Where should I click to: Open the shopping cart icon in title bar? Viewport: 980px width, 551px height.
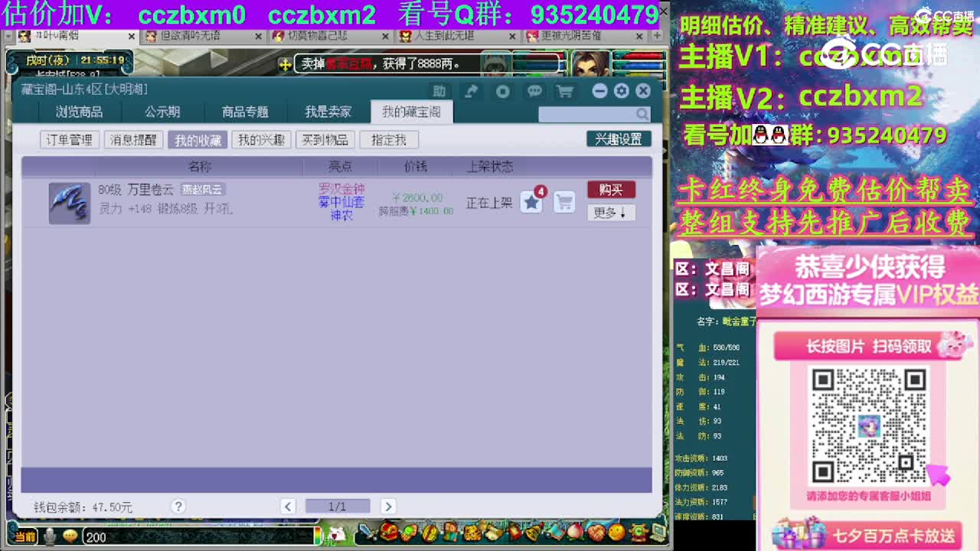[x=565, y=91]
